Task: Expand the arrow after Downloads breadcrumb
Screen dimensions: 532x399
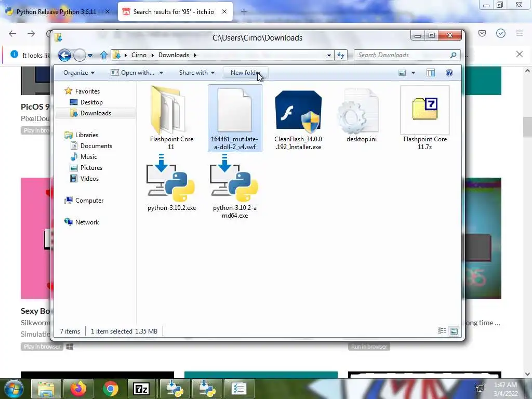Action: coord(195,55)
